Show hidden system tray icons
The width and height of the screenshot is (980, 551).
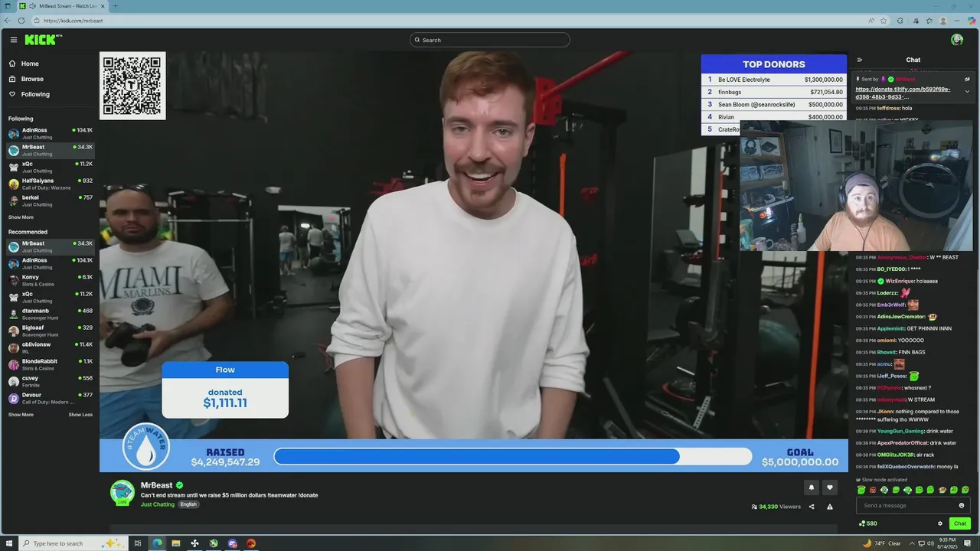(913, 543)
